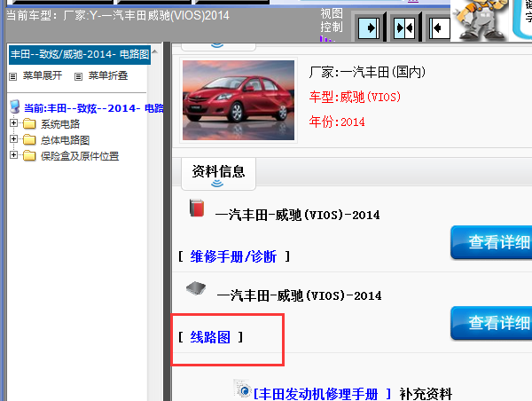
Task: Collapse the 资料信息 section chevron
Action: [x=217, y=184]
